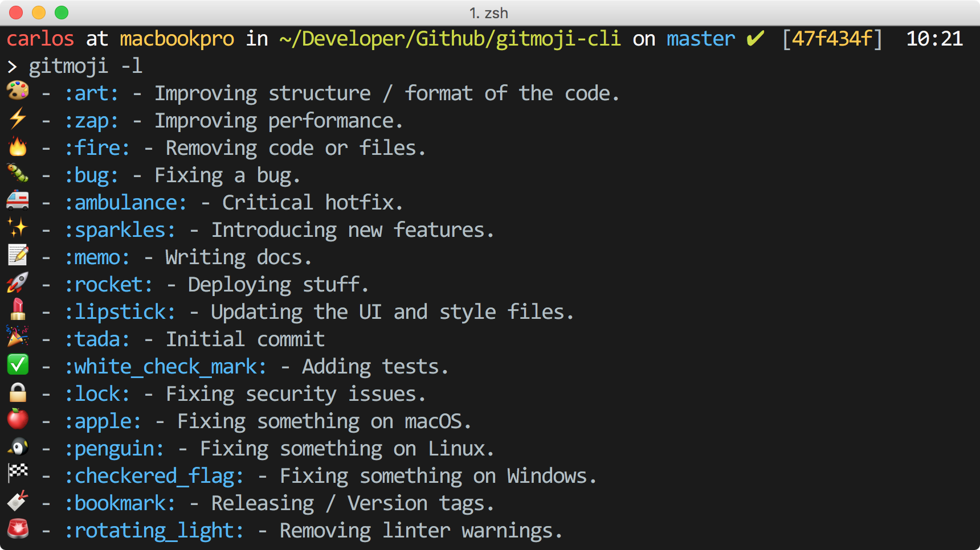Click the artist palette emoji icon

point(18,91)
